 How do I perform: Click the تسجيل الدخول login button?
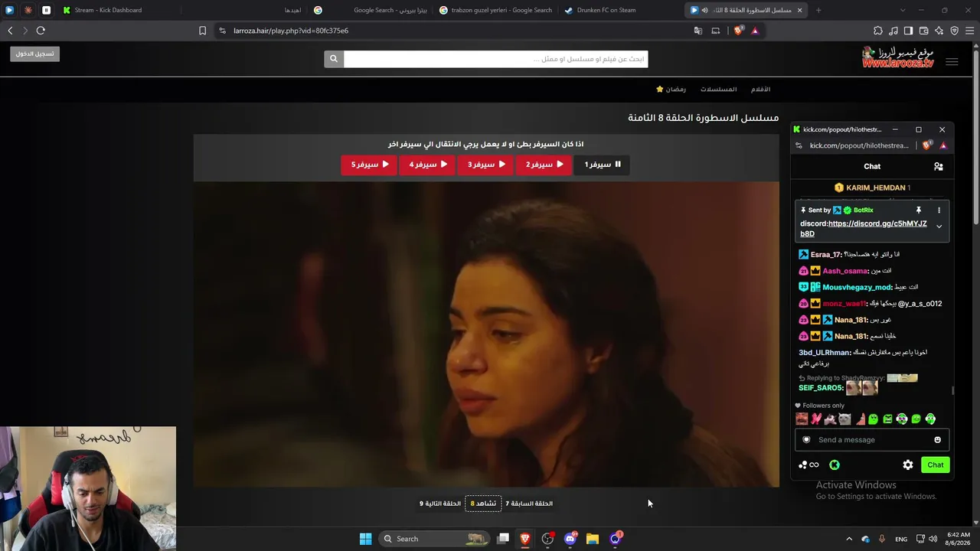click(x=35, y=54)
